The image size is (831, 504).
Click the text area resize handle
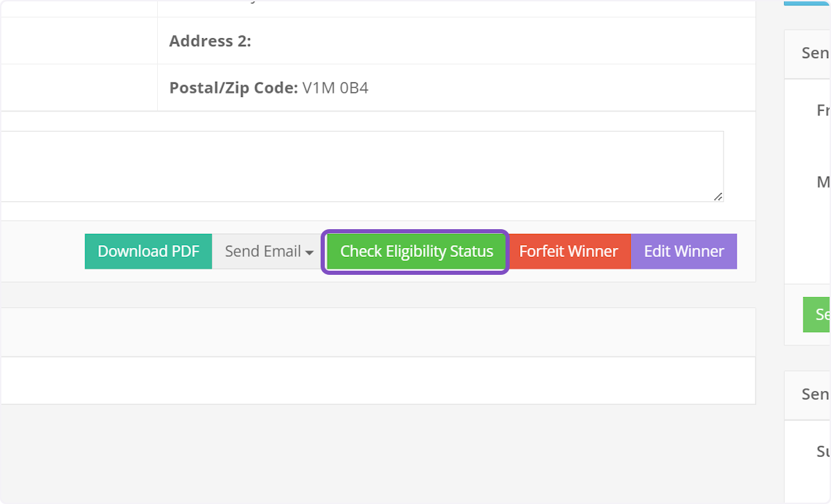pyautogui.click(x=718, y=197)
